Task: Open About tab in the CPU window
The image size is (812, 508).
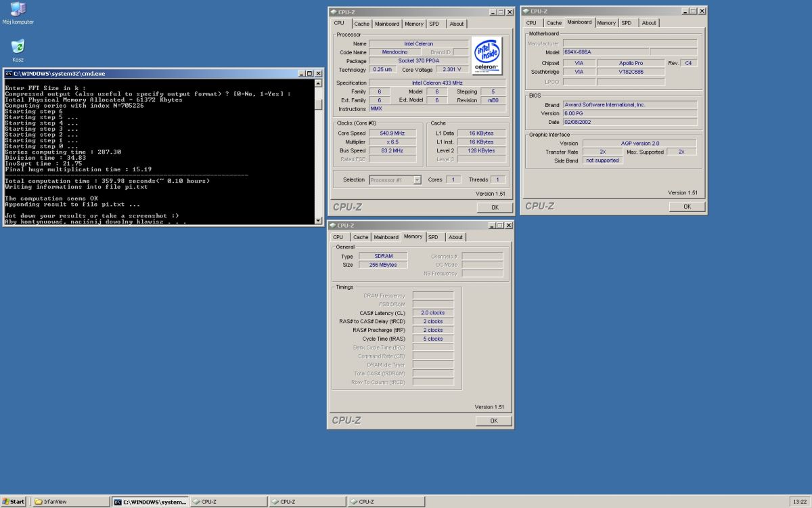Action: tap(457, 24)
